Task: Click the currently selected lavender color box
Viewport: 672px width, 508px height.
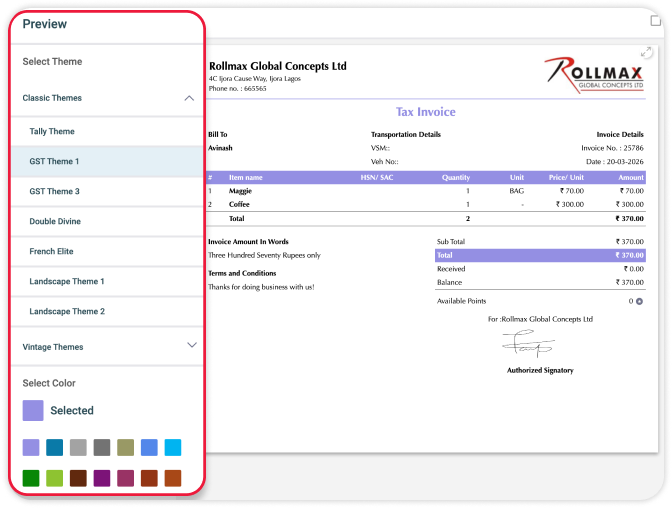Action: click(33, 410)
